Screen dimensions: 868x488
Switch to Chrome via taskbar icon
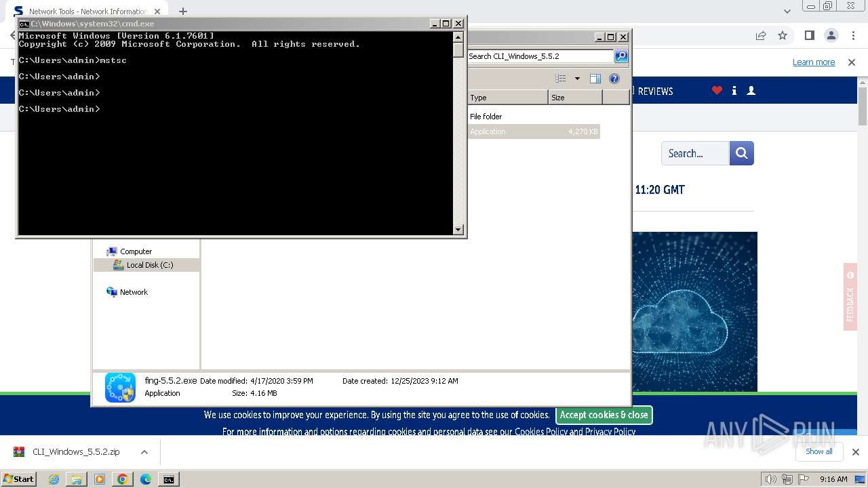123,479
